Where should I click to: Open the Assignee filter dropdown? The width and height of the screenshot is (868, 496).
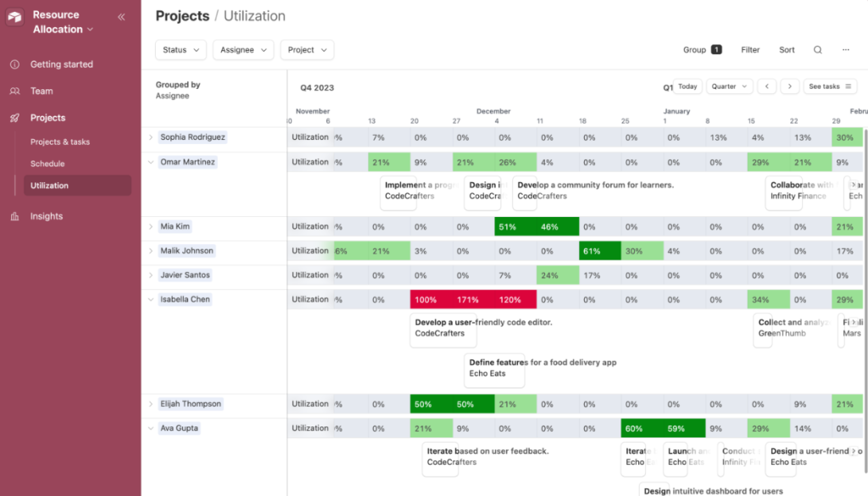pyautogui.click(x=242, y=49)
